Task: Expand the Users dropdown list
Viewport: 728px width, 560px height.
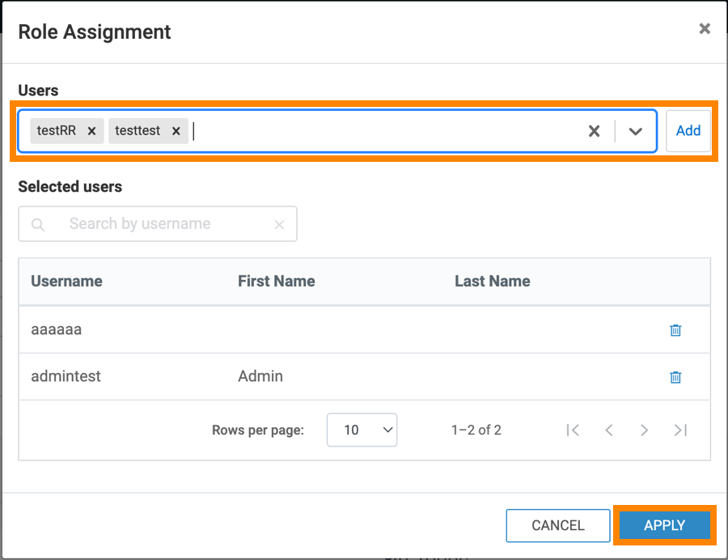Action: click(x=636, y=131)
